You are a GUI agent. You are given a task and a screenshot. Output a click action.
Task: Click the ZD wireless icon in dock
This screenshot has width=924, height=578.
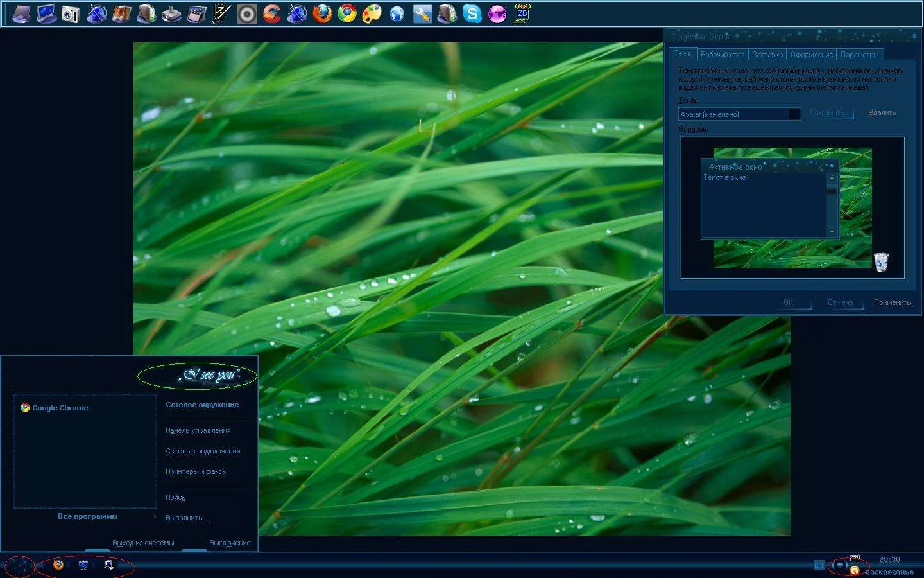[522, 13]
